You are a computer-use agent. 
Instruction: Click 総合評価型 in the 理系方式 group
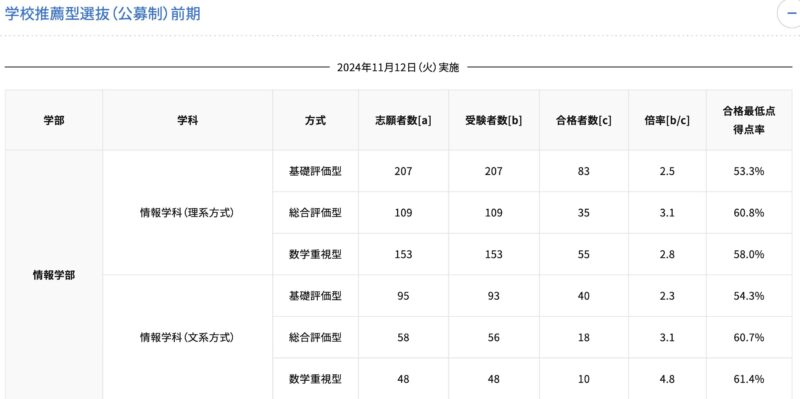pyautogui.click(x=315, y=213)
